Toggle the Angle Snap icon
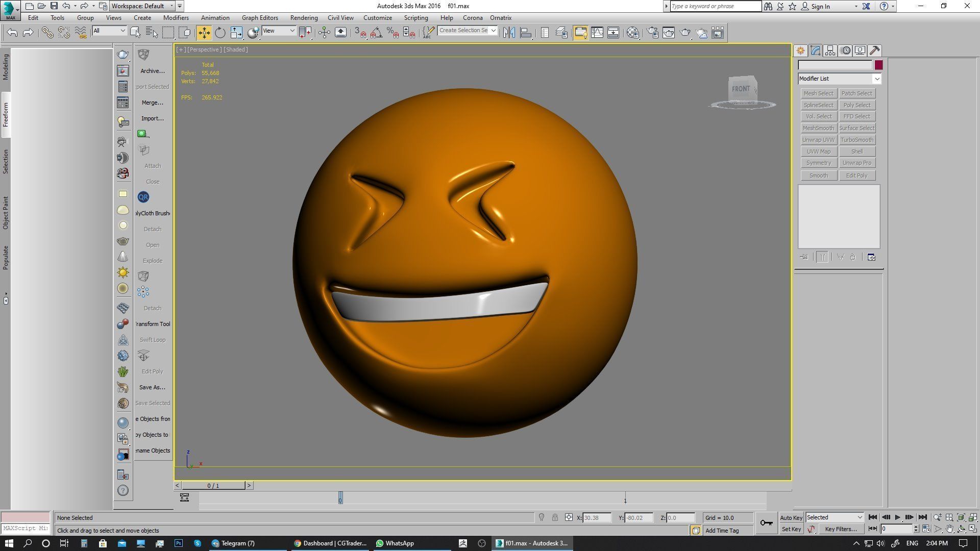 [x=376, y=33]
